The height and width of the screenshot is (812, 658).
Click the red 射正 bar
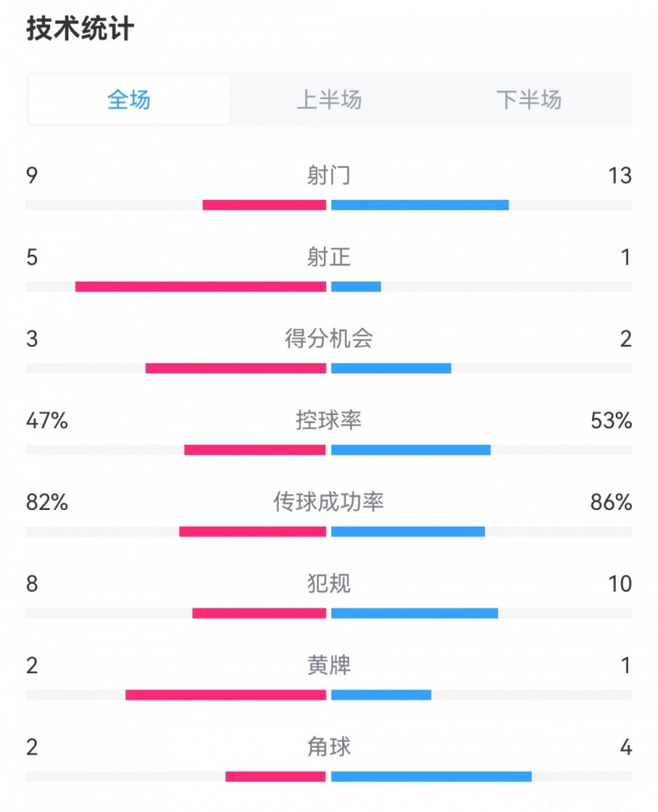point(200,286)
